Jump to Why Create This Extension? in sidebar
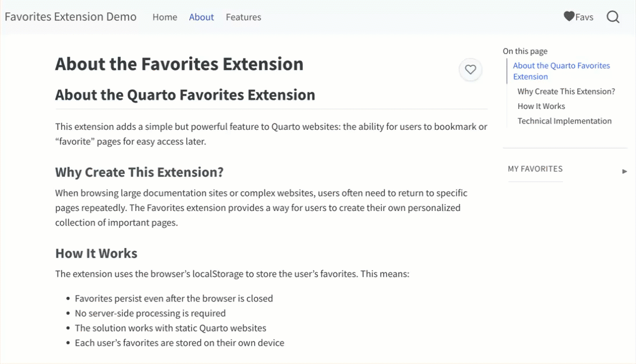Image resolution: width=636 pixels, height=364 pixels. click(x=566, y=91)
